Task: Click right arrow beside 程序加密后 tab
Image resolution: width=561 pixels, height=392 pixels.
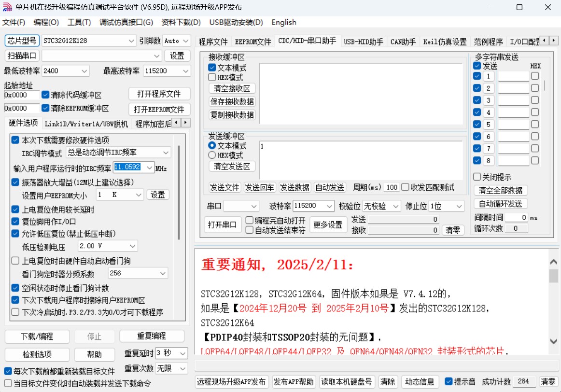Action: point(185,123)
